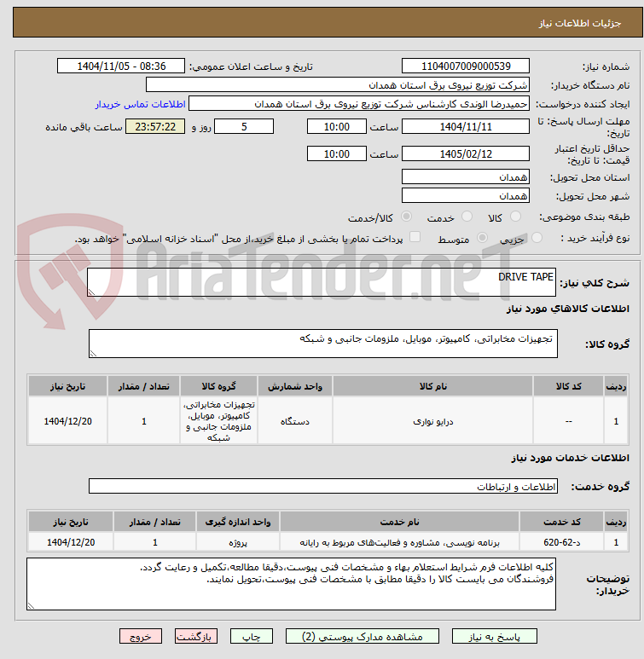
Task: Click the استان محل تحویل field همدان
Action: pyautogui.click(x=466, y=176)
